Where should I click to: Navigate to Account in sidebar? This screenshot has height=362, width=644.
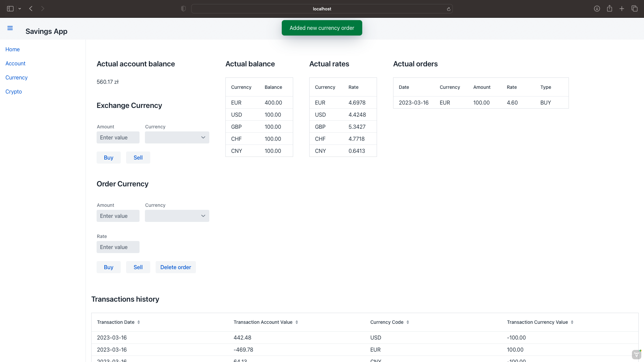(15, 63)
